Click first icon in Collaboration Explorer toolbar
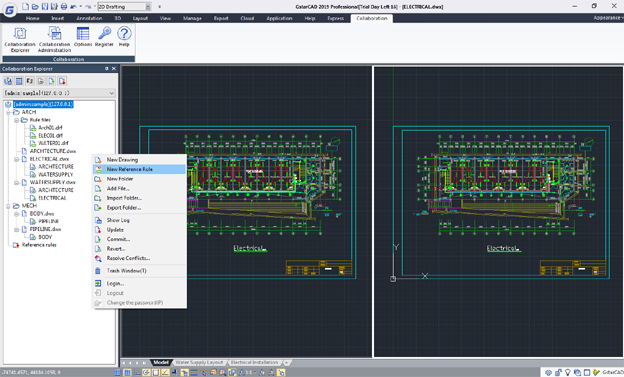This screenshot has height=377, width=624. 8,81
